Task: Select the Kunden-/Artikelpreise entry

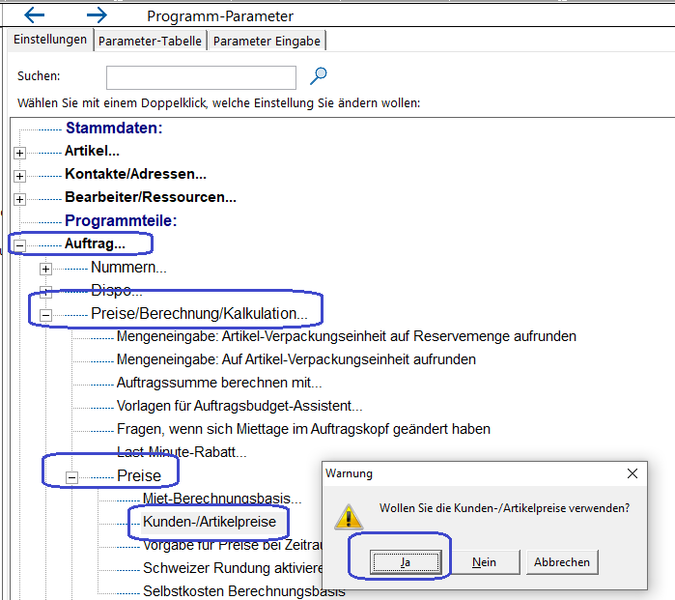Action: [210, 522]
